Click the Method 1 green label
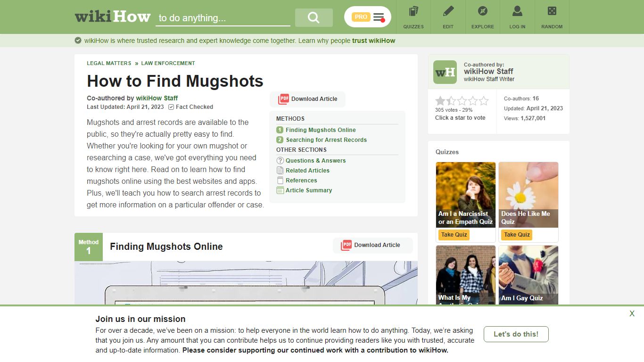Screen dimensions: 644x362 89,247
